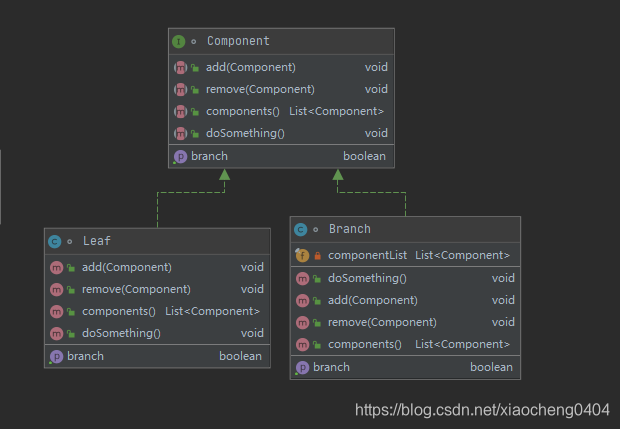Click the method icon of Component doSomething()

[180, 134]
